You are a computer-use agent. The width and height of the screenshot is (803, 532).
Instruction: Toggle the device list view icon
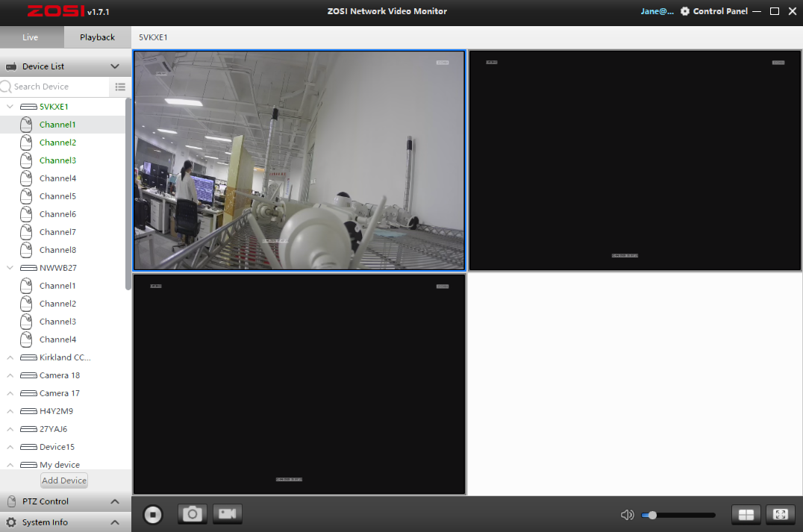click(x=120, y=87)
